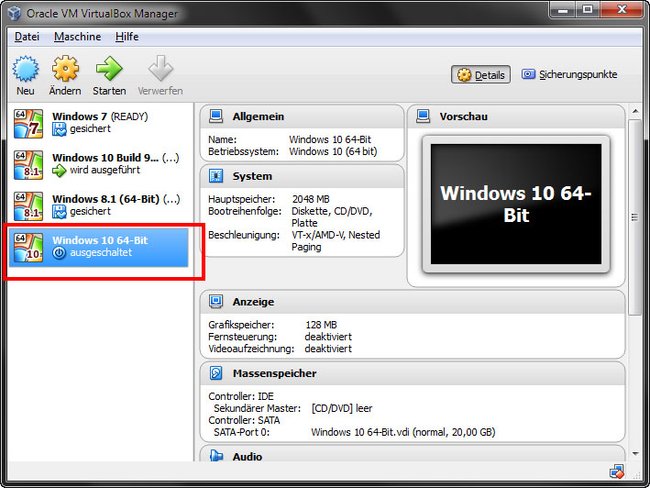Click the details pane scrollbar down arrow
This screenshot has height=488, width=650.
pyautogui.click(x=635, y=454)
